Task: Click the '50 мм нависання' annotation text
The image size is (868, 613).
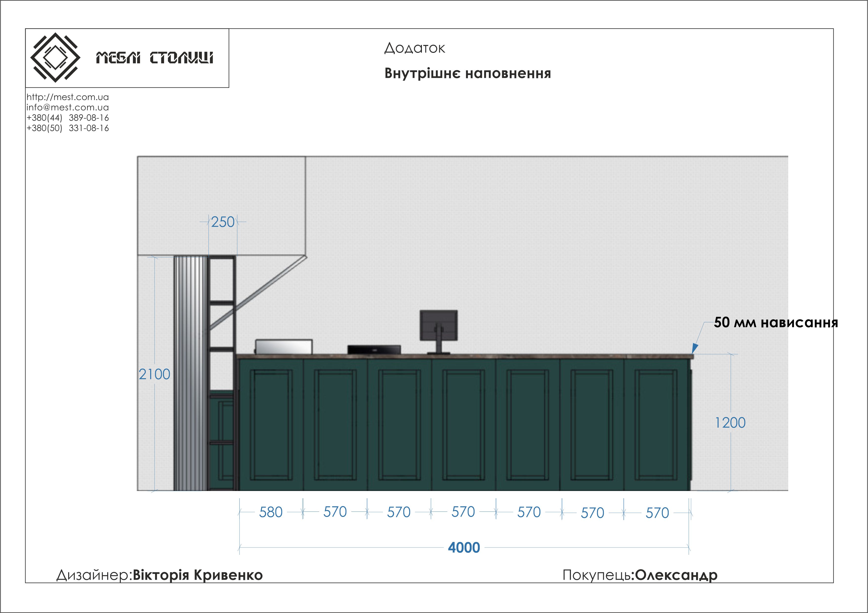Action: [776, 322]
